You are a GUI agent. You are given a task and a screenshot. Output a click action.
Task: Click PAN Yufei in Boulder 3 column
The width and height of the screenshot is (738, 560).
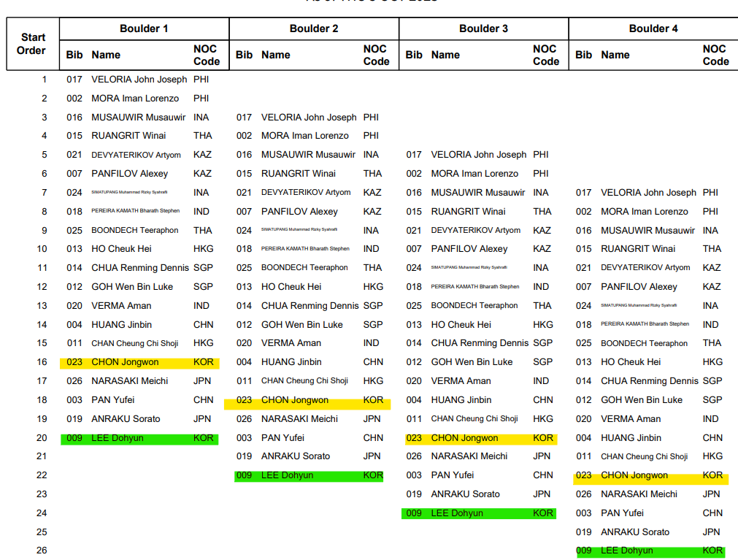coord(453,475)
